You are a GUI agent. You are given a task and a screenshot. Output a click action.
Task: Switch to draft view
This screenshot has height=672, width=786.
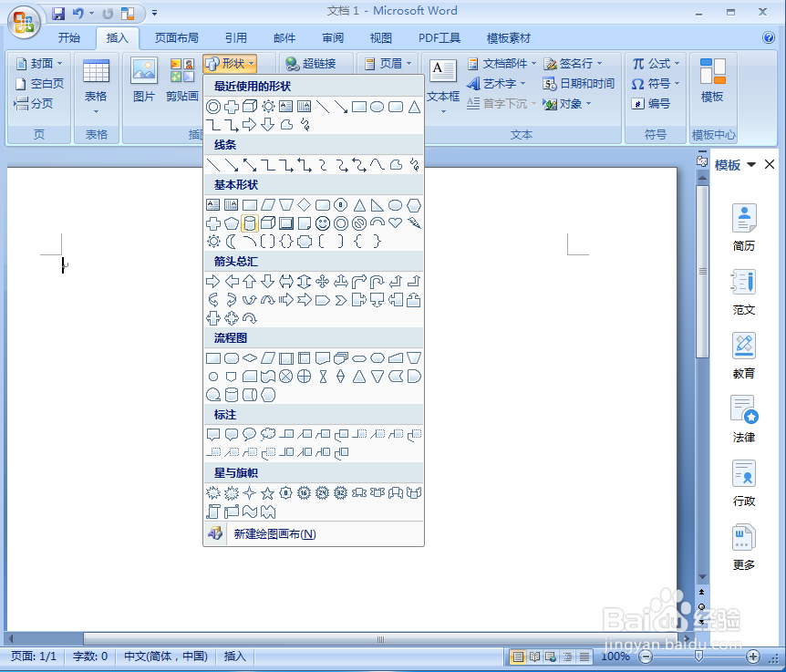point(584,656)
